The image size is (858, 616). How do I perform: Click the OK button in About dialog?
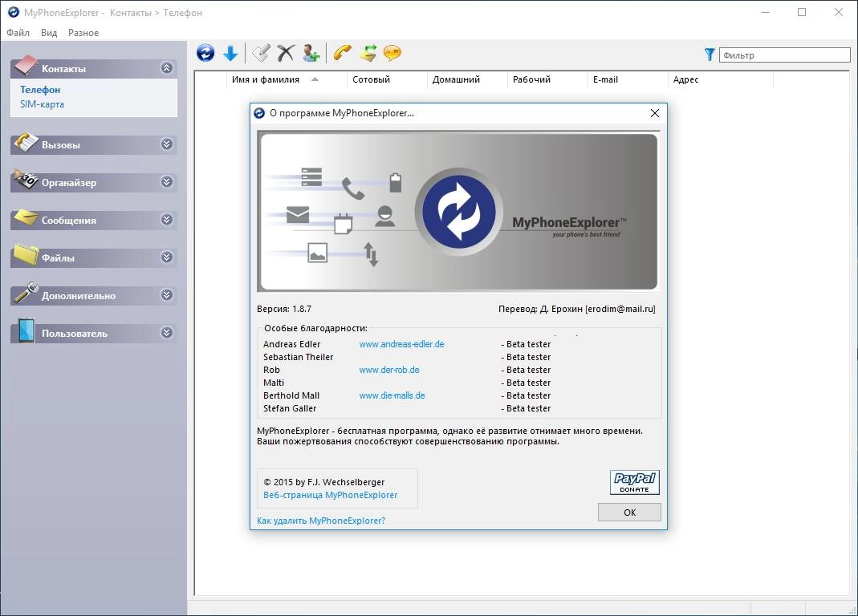(629, 513)
